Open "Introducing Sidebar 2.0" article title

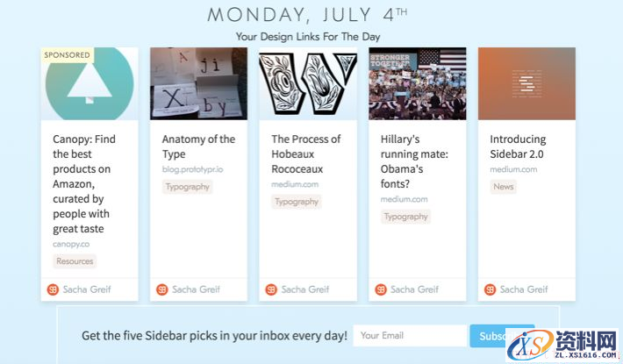tap(518, 146)
